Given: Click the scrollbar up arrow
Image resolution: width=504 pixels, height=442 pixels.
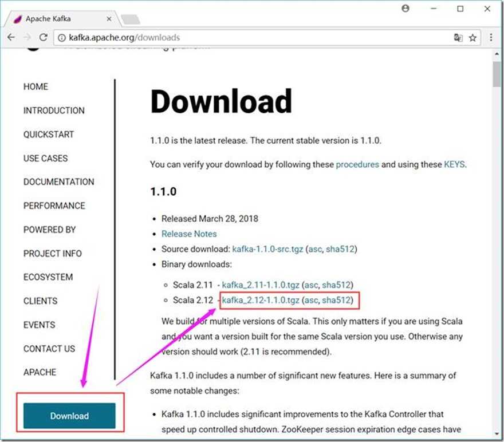Looking at the screenshot, I should click(x=497, y=54).
